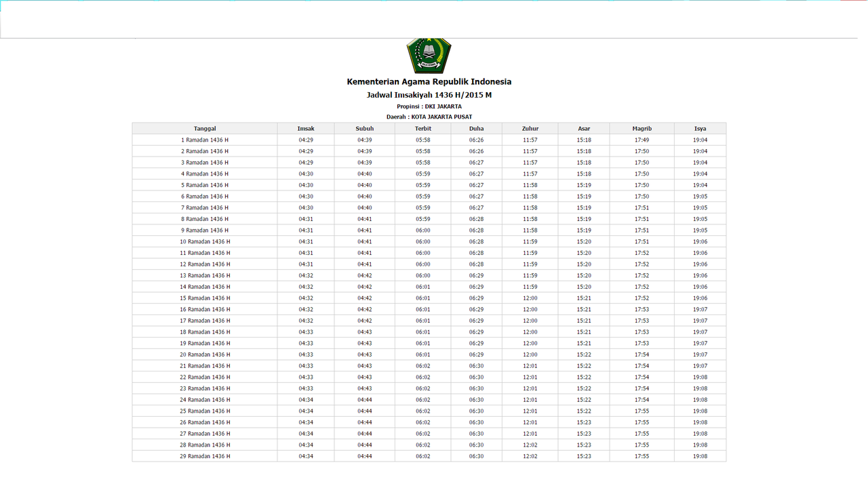The width and height of the screenshot is (868, 488).
Task: Click Isya time 19:07 for 16 Ramadan
Action: click(701, 310)
